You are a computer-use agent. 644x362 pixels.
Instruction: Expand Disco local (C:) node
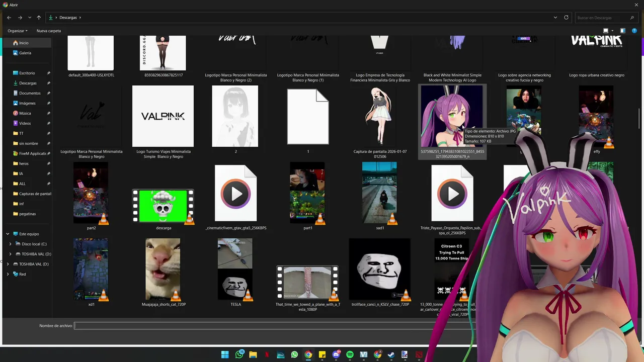pyautogui.click(x=11, y=244)
